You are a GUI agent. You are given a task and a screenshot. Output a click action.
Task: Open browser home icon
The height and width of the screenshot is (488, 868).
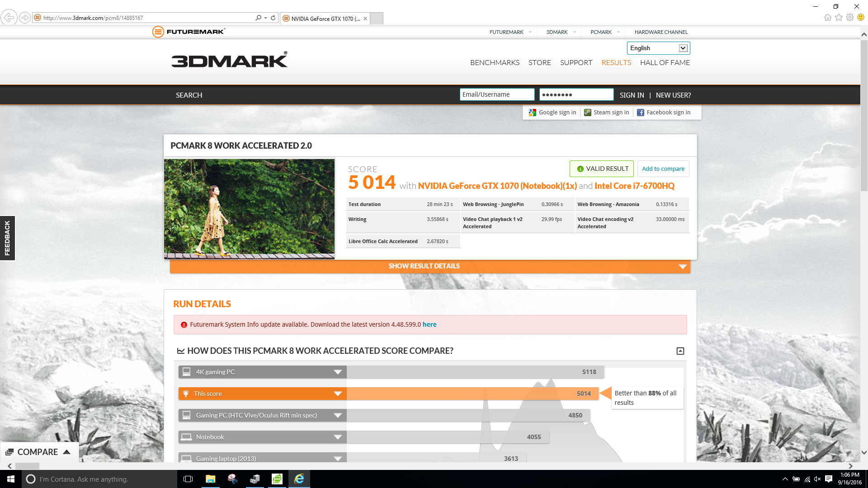pos(827,18)
